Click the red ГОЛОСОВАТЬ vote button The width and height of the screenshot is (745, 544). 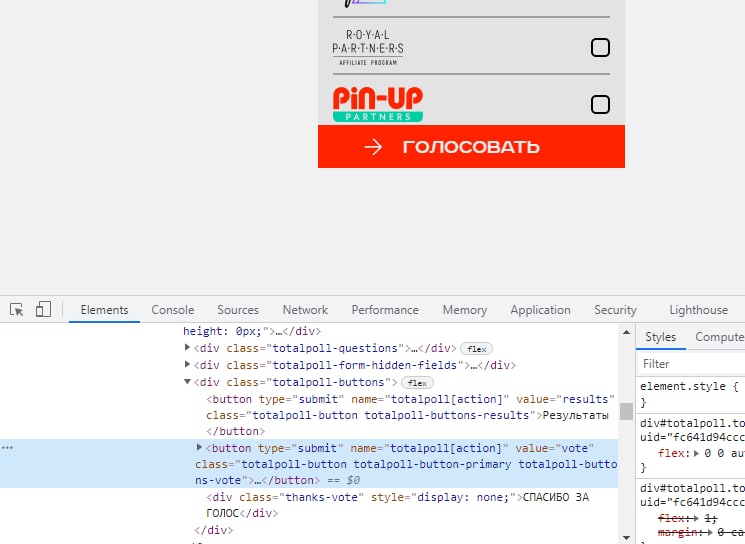471,146
